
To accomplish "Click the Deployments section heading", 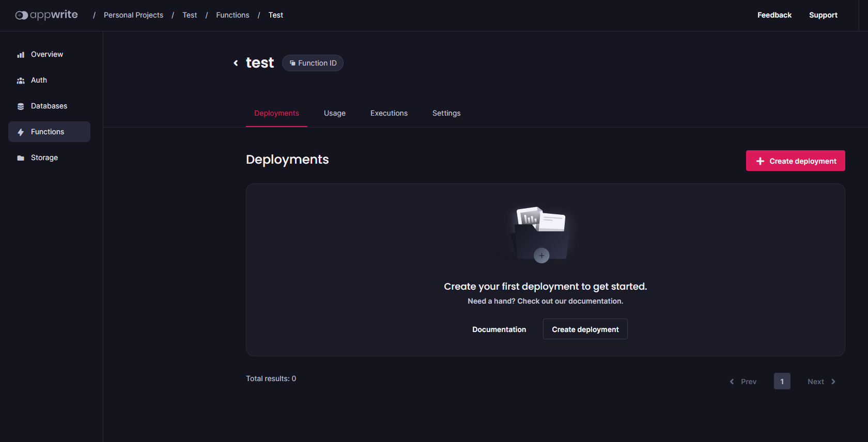I will [287, 160].
